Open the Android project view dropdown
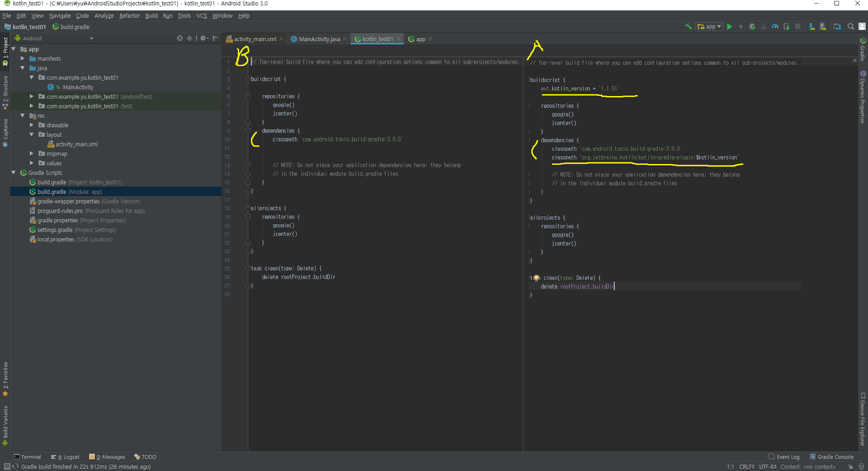The width and height of the screenshot is (868, 471). (x=54, y=39)
